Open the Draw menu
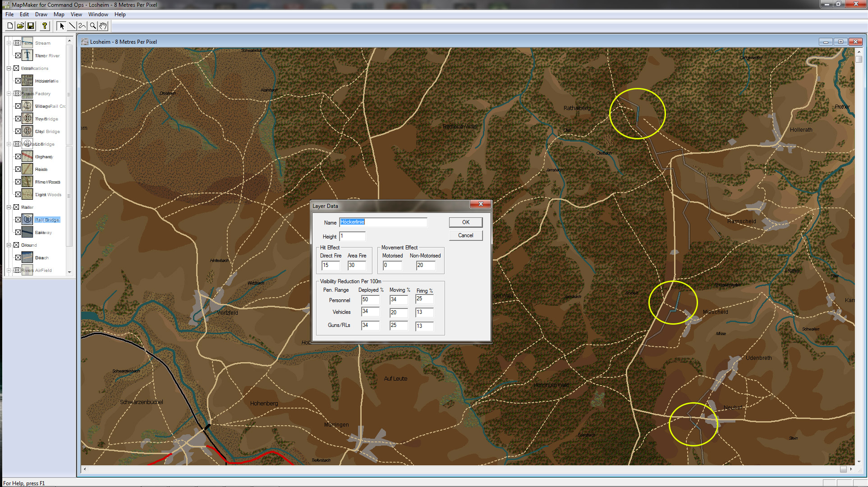Screen dimensions: 868x487 coord(41,14)
